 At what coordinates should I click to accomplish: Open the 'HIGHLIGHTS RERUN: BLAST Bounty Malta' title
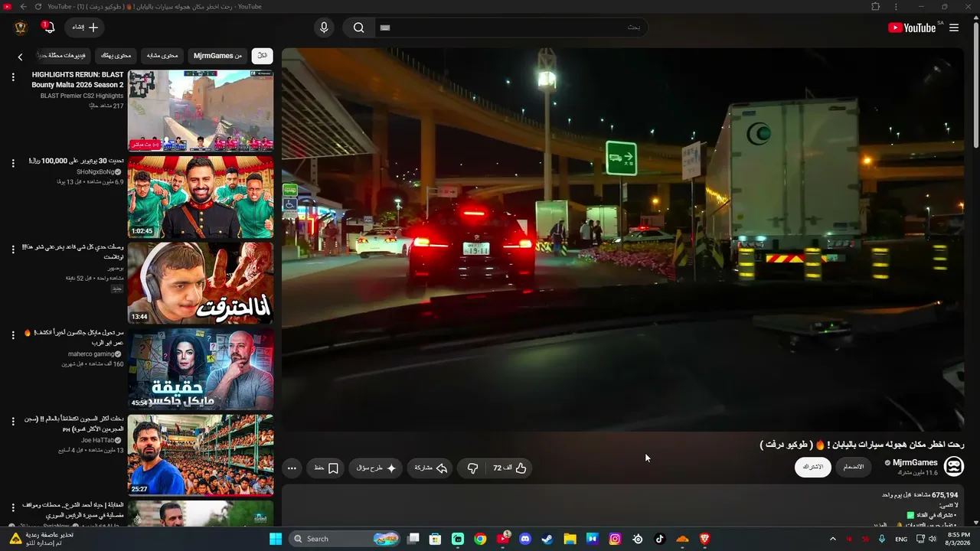click(77, 80)
